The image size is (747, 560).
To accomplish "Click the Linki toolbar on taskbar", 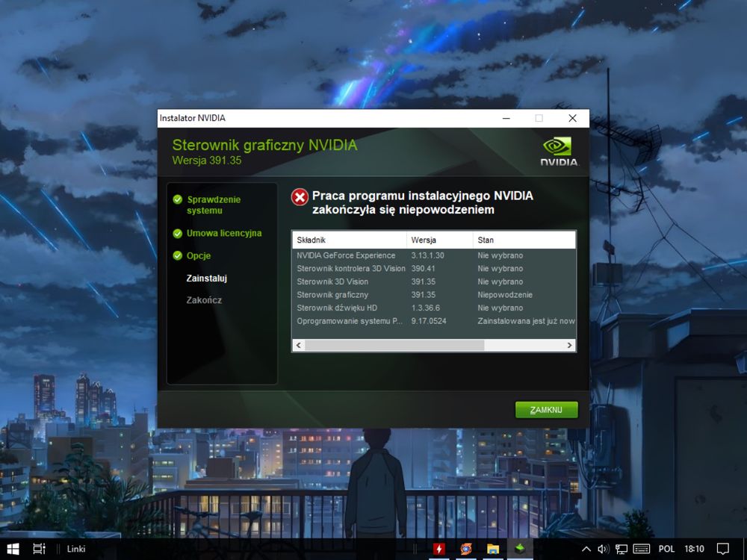I will point(75,549).
